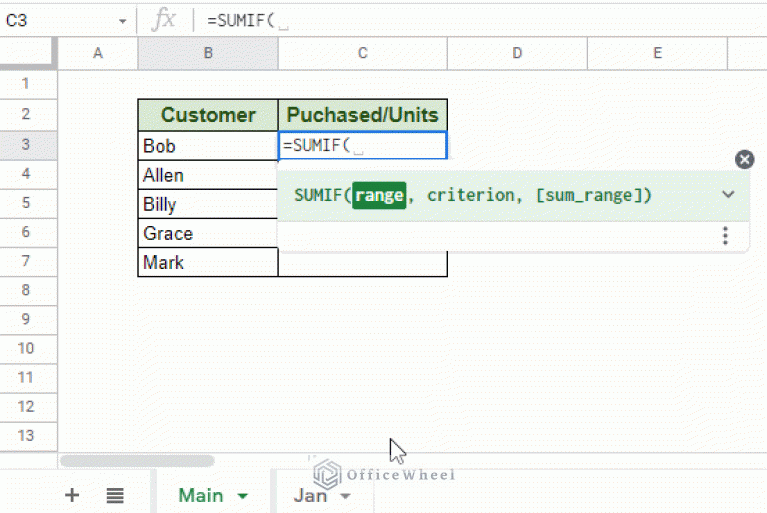
Task: Close the SUMIF formula help popup
Action: [744, 160]
